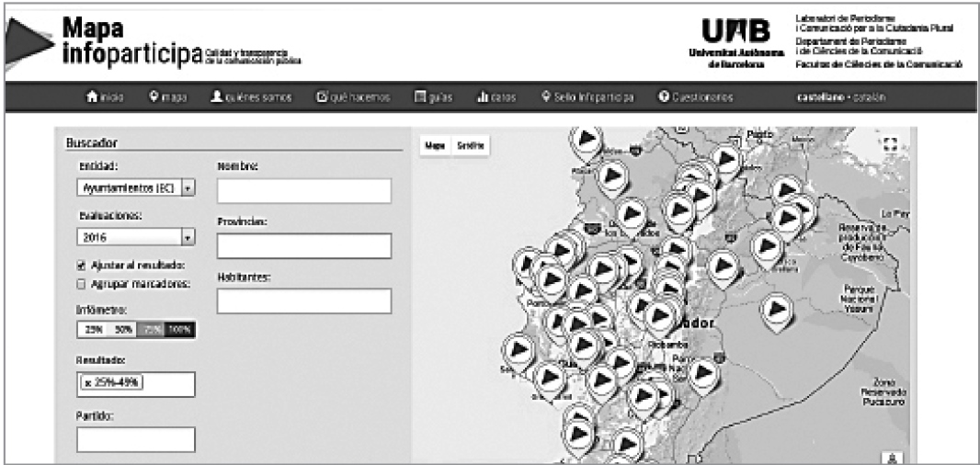Click the map marker just below Pasto label
The width and height of the screenshot is (980, 465).
725,161
